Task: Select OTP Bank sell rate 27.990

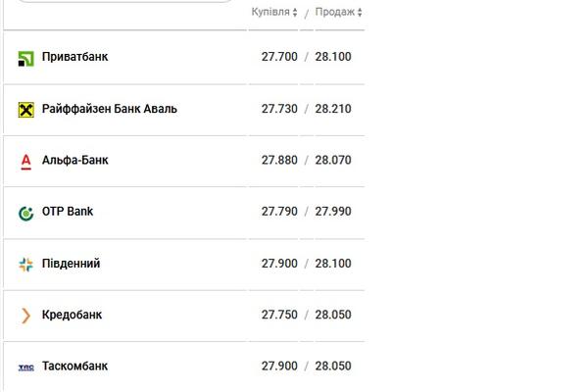Action: tap(333, 212)
